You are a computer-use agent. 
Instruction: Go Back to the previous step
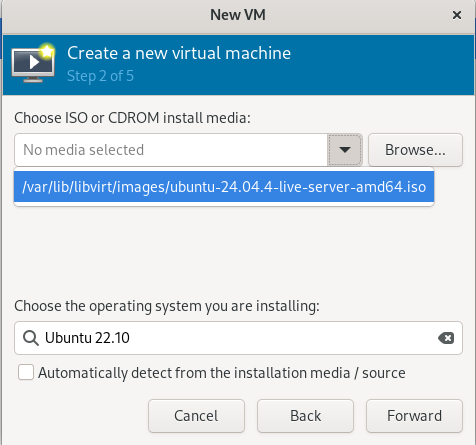305,416
